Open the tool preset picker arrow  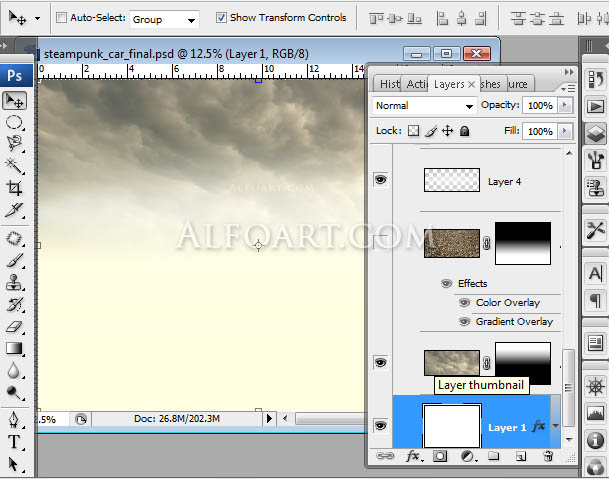(37, 18)
